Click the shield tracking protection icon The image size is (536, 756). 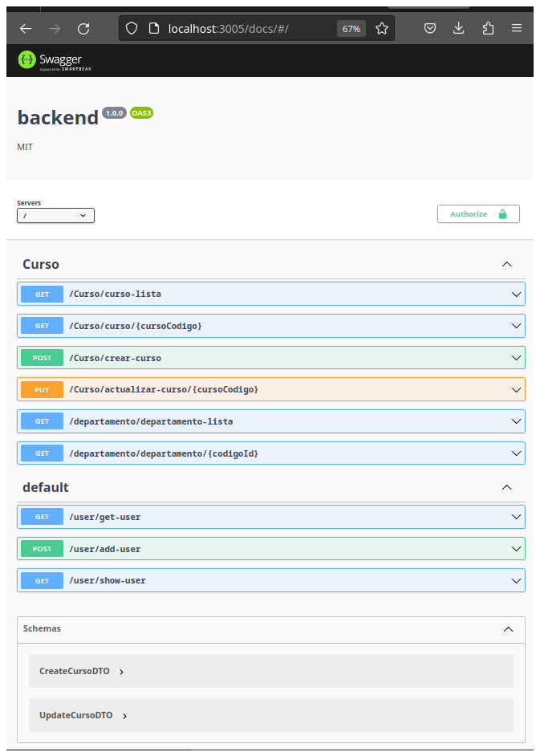point(132,29)
